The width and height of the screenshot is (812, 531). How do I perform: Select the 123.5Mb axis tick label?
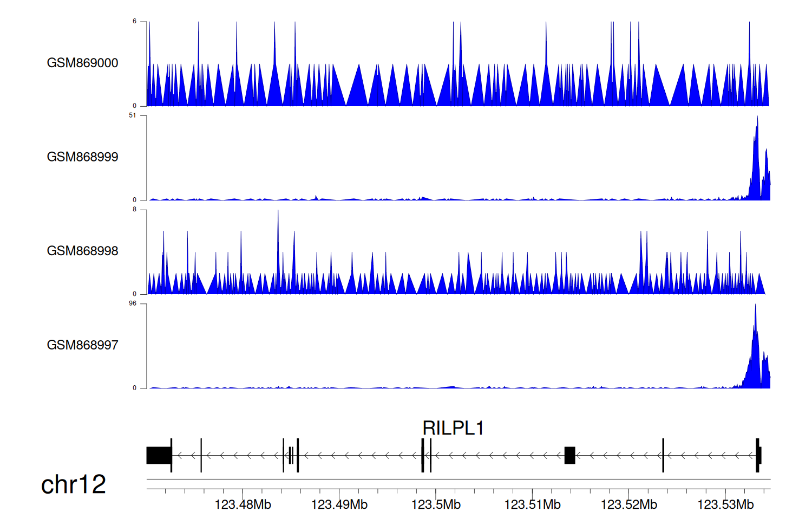pos(436,505)
